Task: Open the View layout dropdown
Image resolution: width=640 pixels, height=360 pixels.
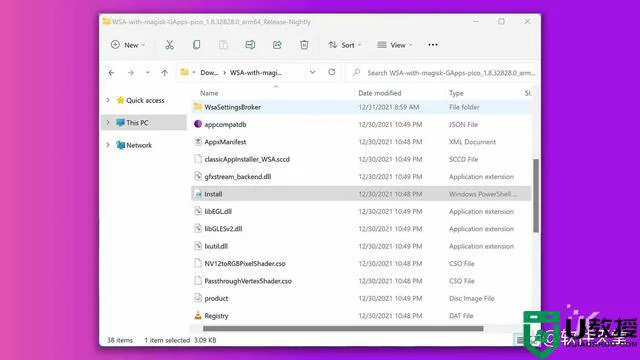Action: [395, 45]
